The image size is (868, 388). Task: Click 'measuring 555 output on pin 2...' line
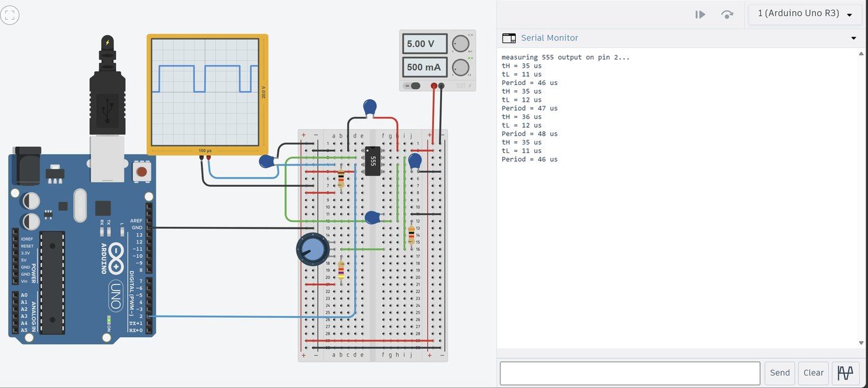[x=565, y=57]
